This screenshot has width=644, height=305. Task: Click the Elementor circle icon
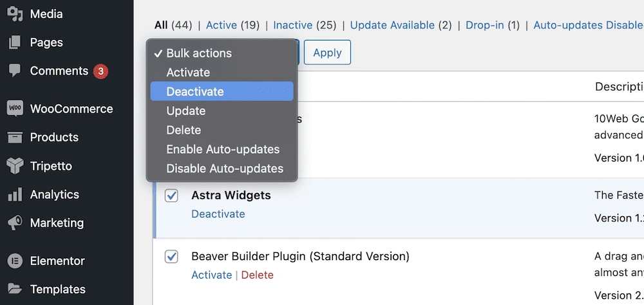[15, 261]
